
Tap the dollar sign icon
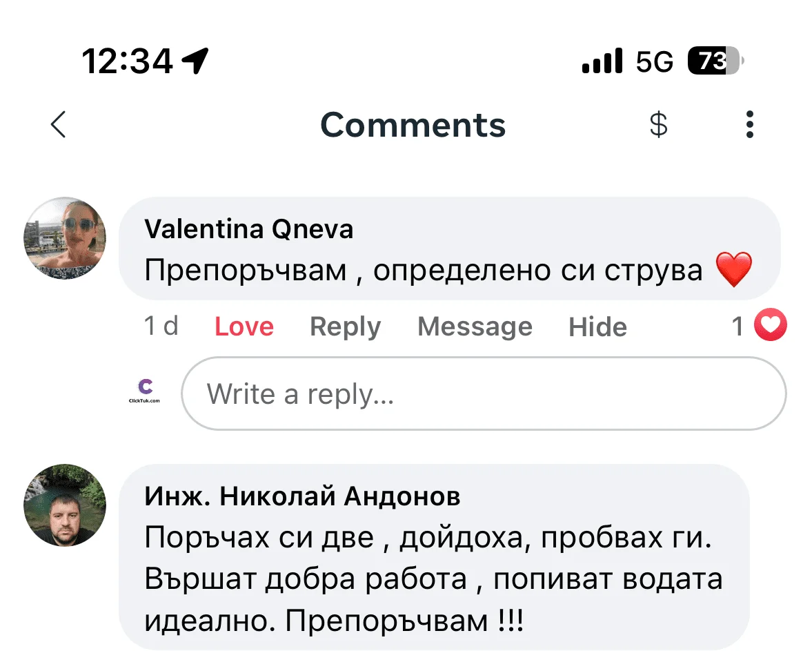coord(659,125)
